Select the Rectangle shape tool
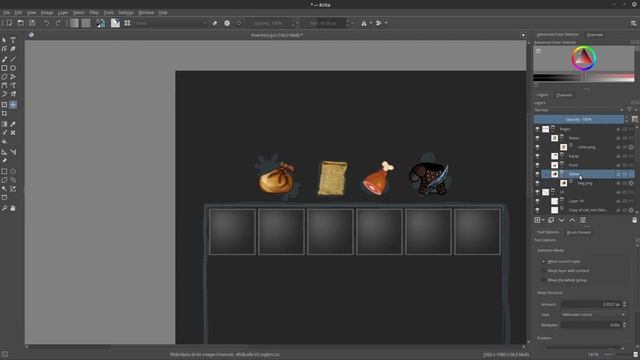The width and height of the screenshot is (640, 360). click(x=4, y=68)
